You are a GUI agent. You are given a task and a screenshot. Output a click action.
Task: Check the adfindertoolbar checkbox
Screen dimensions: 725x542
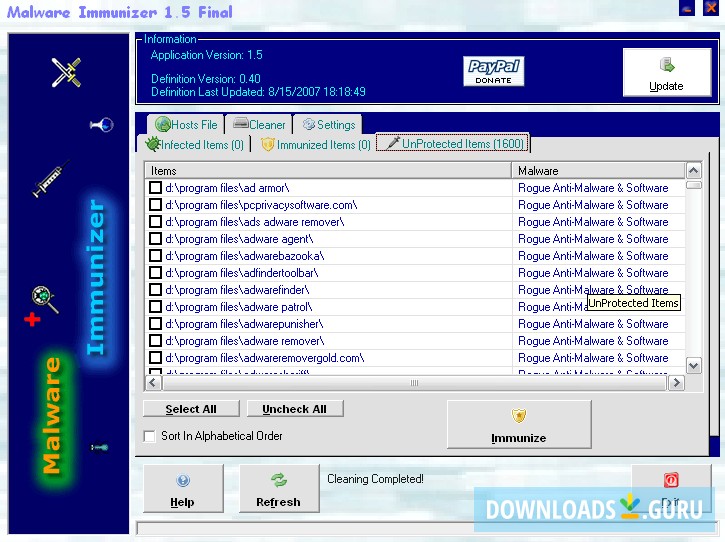156,273
